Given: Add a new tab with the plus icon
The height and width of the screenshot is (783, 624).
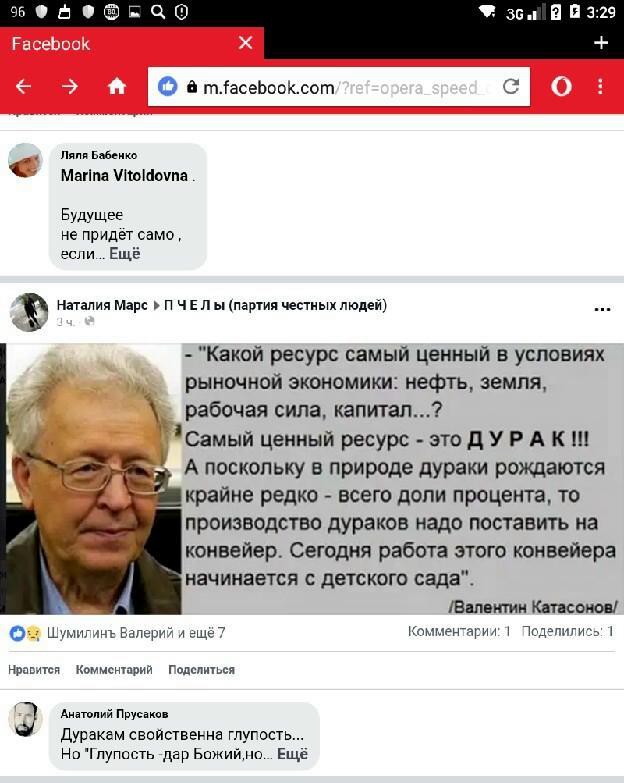Looking at the screenshot, I should [601, 43].
